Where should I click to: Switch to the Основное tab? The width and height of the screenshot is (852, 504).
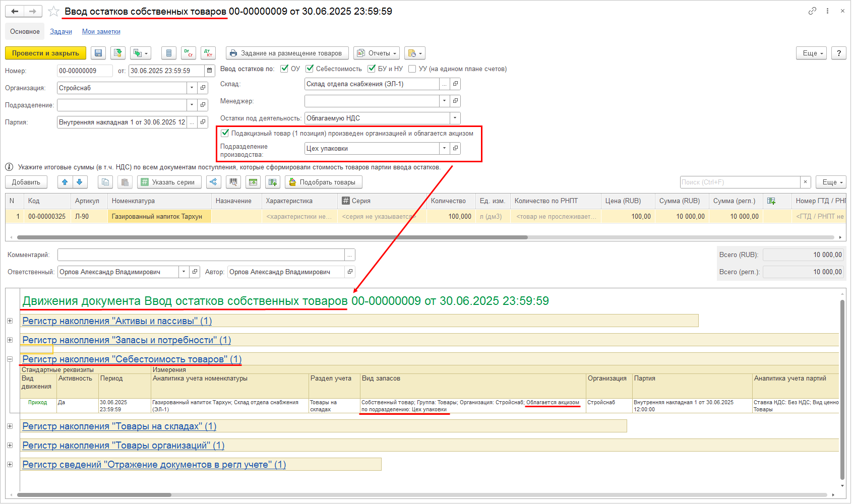point(25,32)
